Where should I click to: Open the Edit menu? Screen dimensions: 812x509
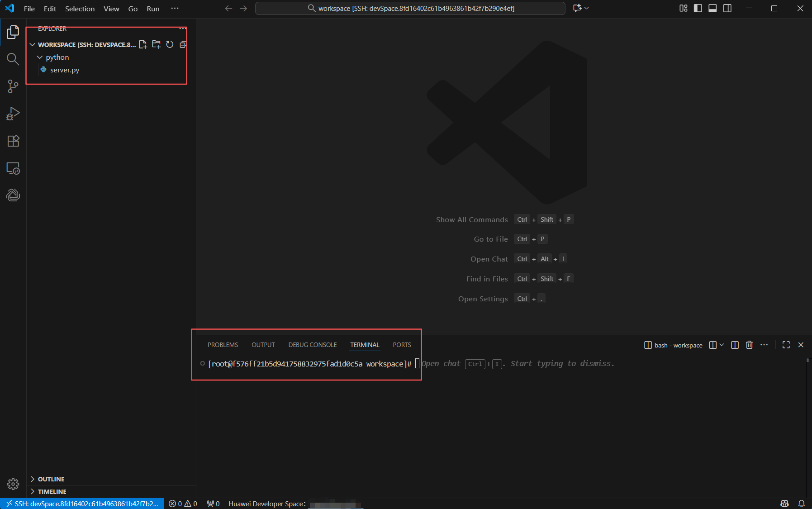(x=50, y=9)
